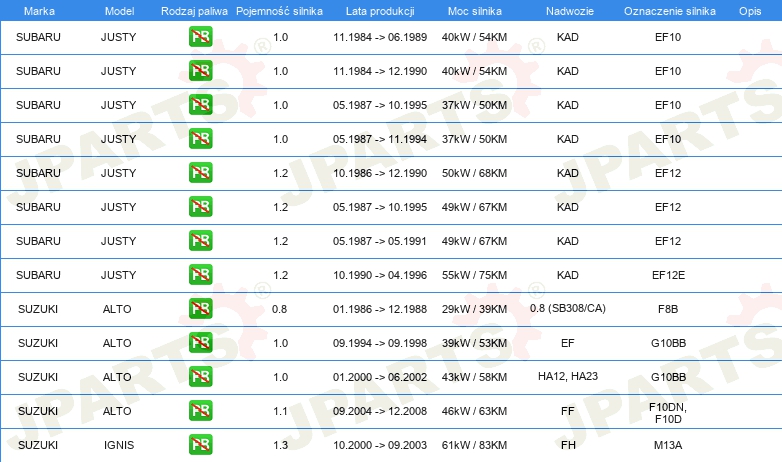782x462 pixels.
Task: Click the fuel icon in the Suzuki Ignis row
Action: [x=200, y=444]
